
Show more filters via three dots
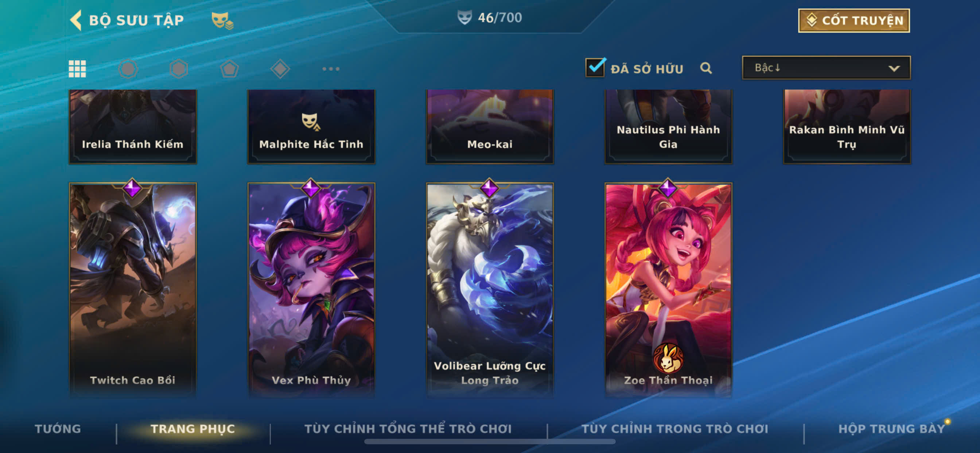click(331, 69)
